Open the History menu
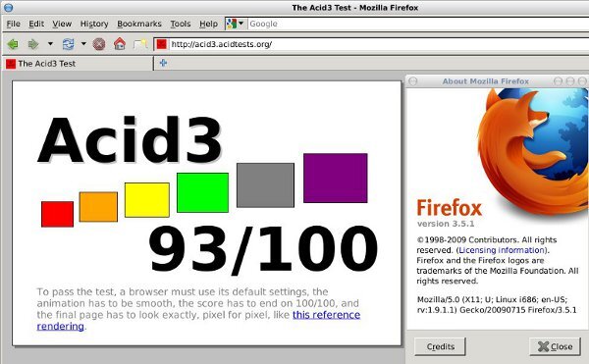This screenshot has width=589, height=364. [x=94, y=24]
